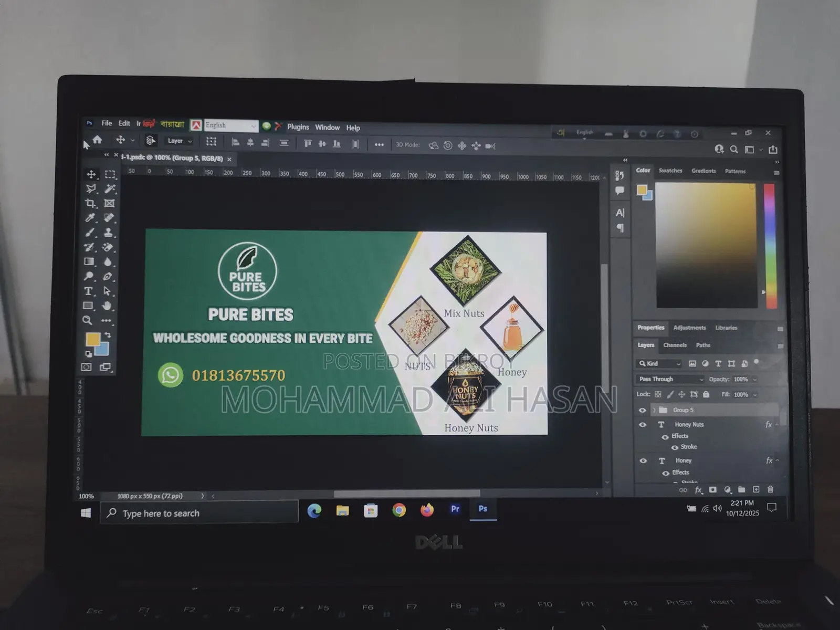The height and width of the screenshot is (630, 840).
Task: Select the Gradient tool
Action: (x=89, y=261)
